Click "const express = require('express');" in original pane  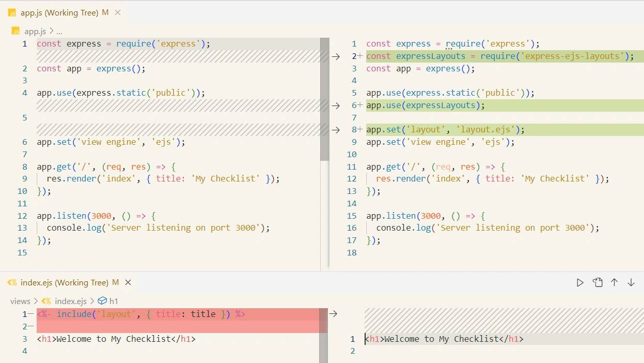click(x=123, y=44)
